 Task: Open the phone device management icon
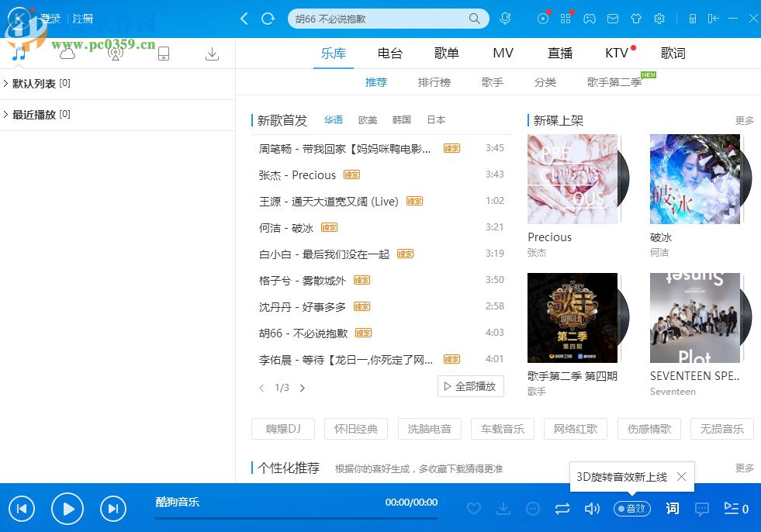point(163,53)
